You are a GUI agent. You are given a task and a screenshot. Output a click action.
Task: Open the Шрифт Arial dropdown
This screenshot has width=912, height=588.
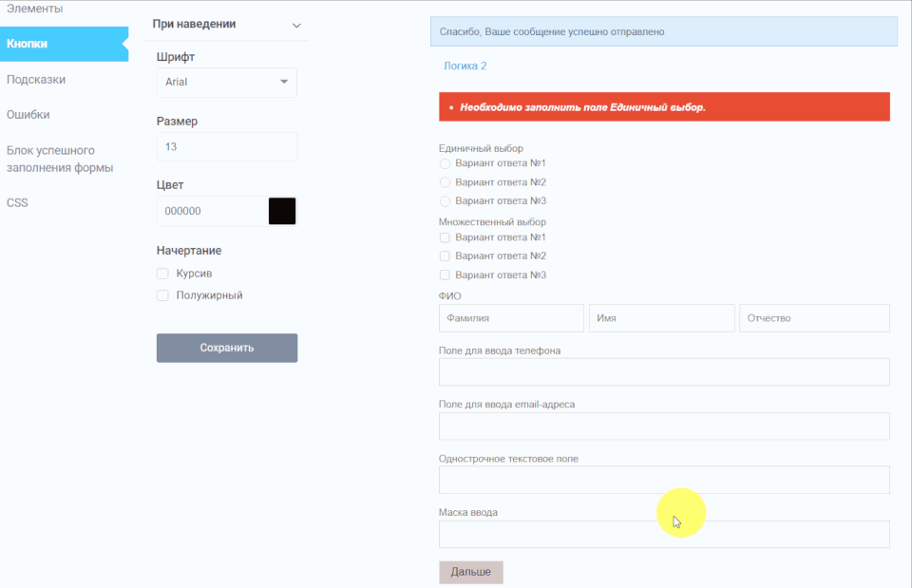(x=226, y=82)
